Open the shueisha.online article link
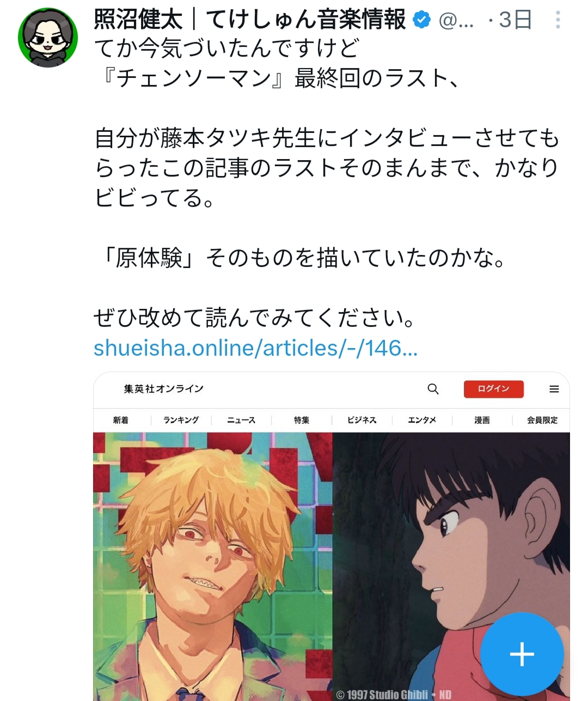588x701 pixels. [255, 348]
